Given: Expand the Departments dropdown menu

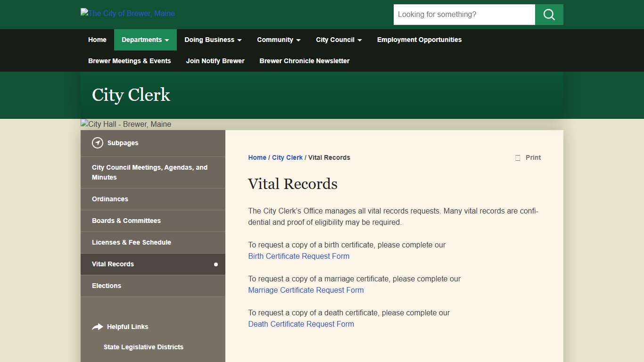Looking at the screenshot, I should click(145, 40).
